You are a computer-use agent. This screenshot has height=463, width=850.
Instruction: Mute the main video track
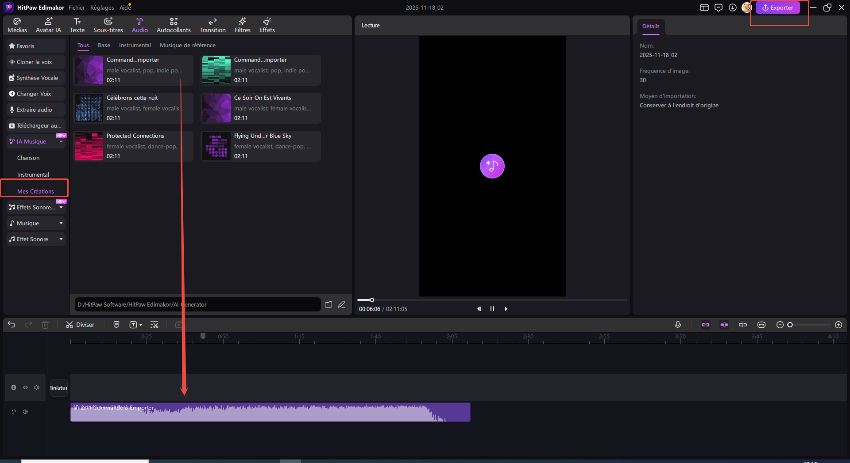click(x=36, y=388)
